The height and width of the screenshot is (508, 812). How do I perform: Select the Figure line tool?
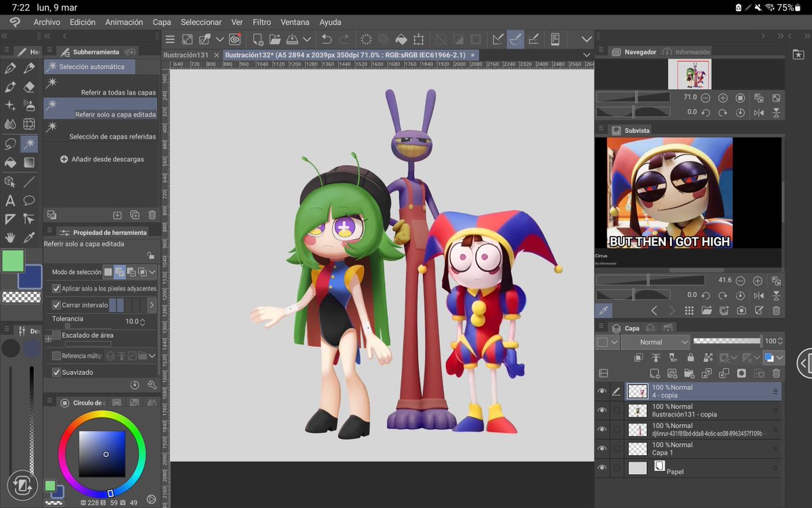click(x=29, y=181)
